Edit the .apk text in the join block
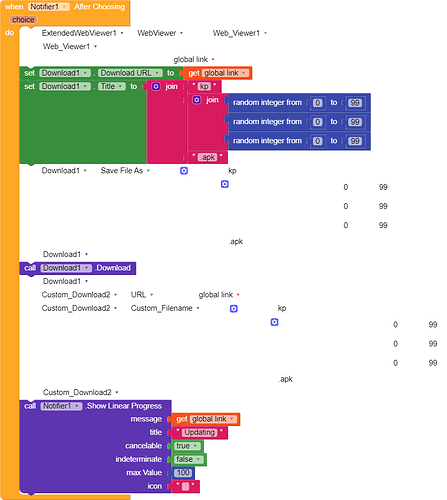 208,157
